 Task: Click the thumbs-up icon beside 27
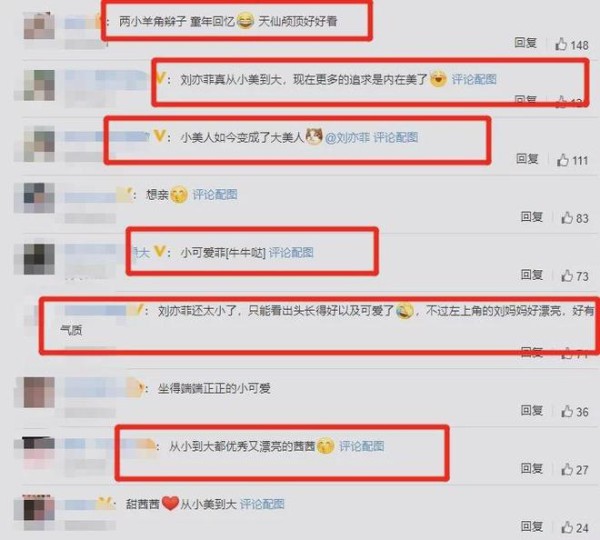[x=567, y=469]
